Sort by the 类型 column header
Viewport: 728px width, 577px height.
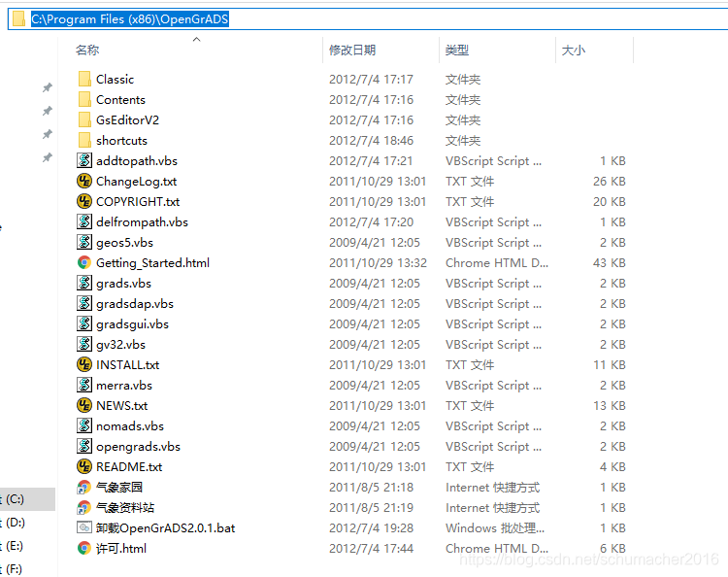coord(457,50)
